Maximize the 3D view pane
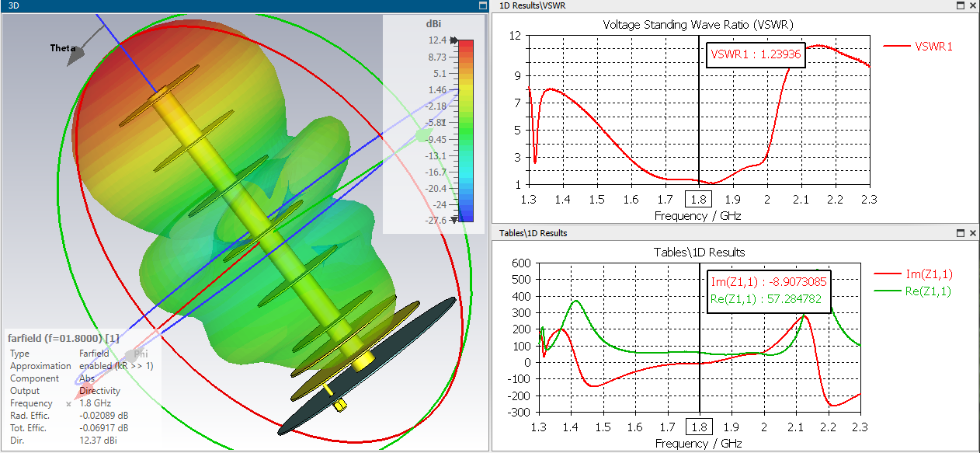Image resolution: width=980 pixels, height=453 pixels. pos(482,5)
